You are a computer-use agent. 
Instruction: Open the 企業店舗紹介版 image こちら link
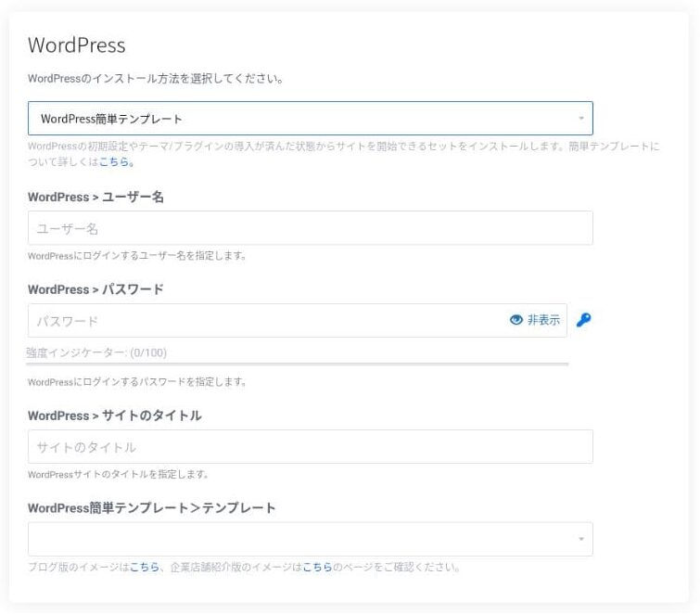[317, 567]
